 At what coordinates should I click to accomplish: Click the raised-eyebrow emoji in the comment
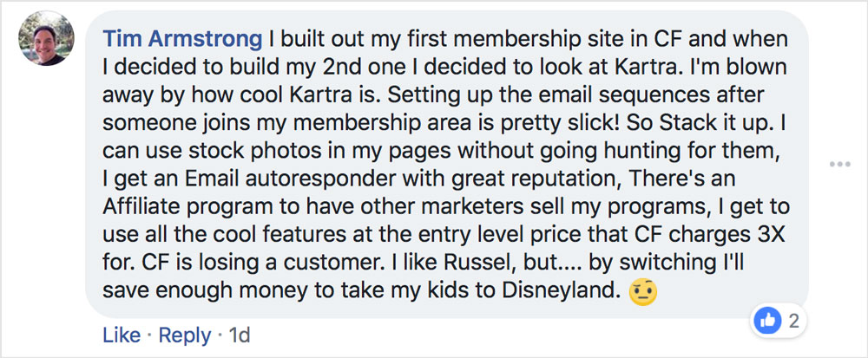pyautogui.click(x=642, y=293)
